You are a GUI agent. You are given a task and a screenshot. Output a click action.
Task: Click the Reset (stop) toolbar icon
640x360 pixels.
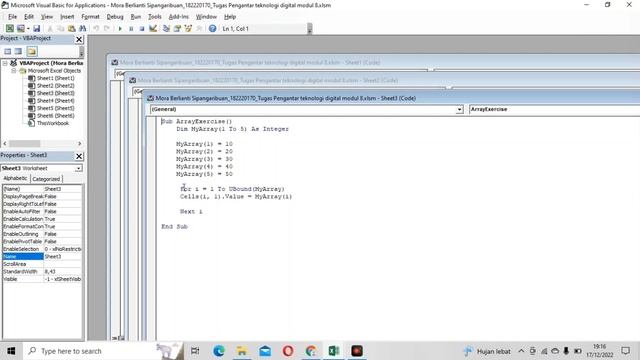coord(142,29)
